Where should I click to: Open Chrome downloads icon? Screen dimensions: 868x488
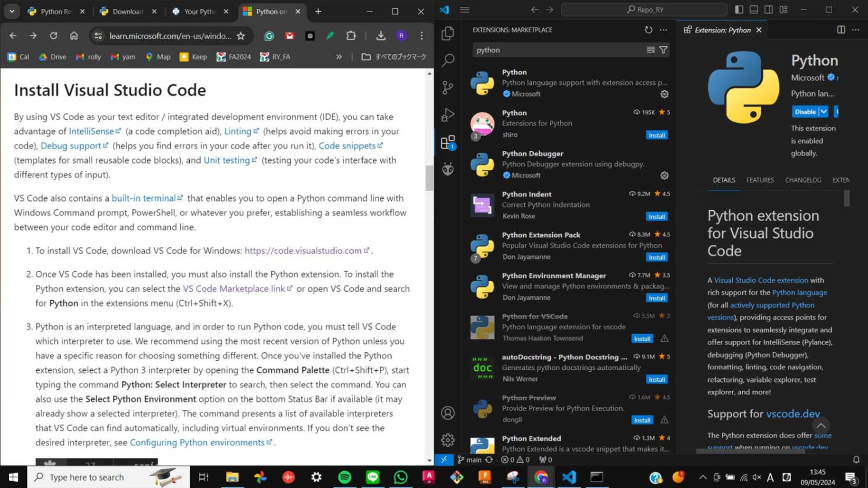380,35
